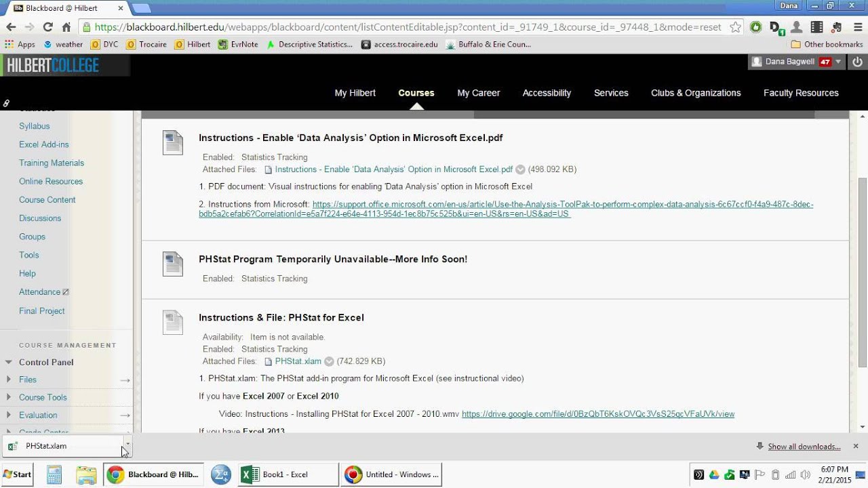Viewport: 868px width, 488px height.
Task: Open Excel Add-ins in course menu
Action: click(x=44, y=144)
